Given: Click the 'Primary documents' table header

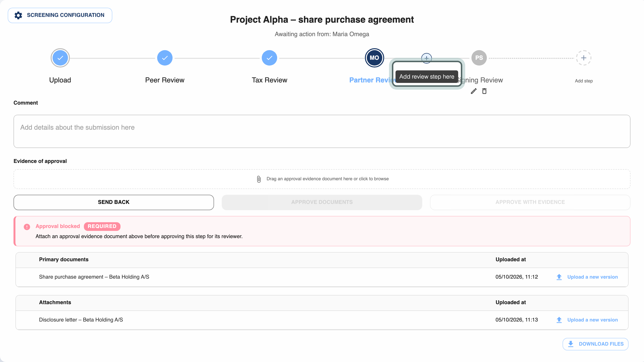Looking at the screenshot, I should pos(64,260).
